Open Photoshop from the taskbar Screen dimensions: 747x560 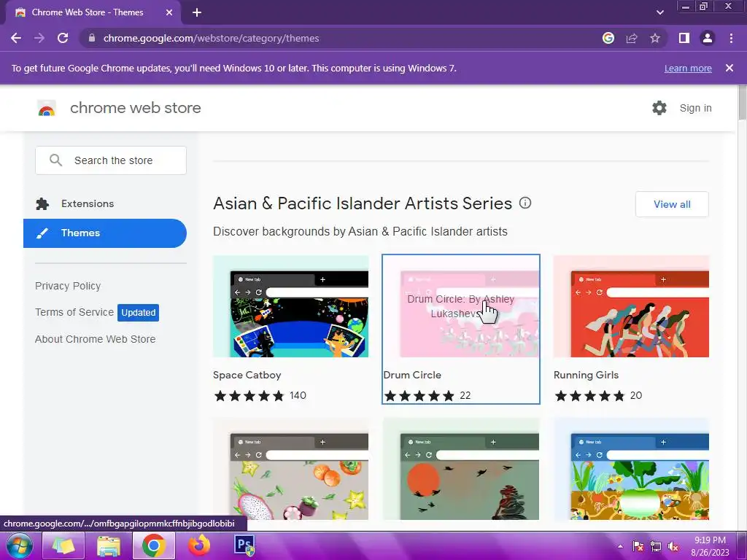244,545
